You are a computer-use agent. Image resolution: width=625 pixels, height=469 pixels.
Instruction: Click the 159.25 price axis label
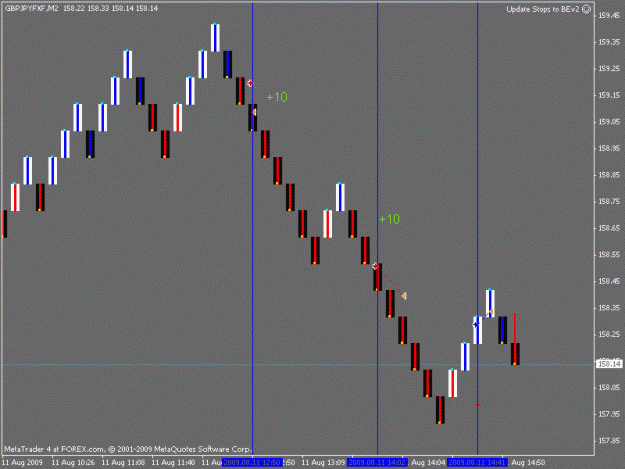609,69
